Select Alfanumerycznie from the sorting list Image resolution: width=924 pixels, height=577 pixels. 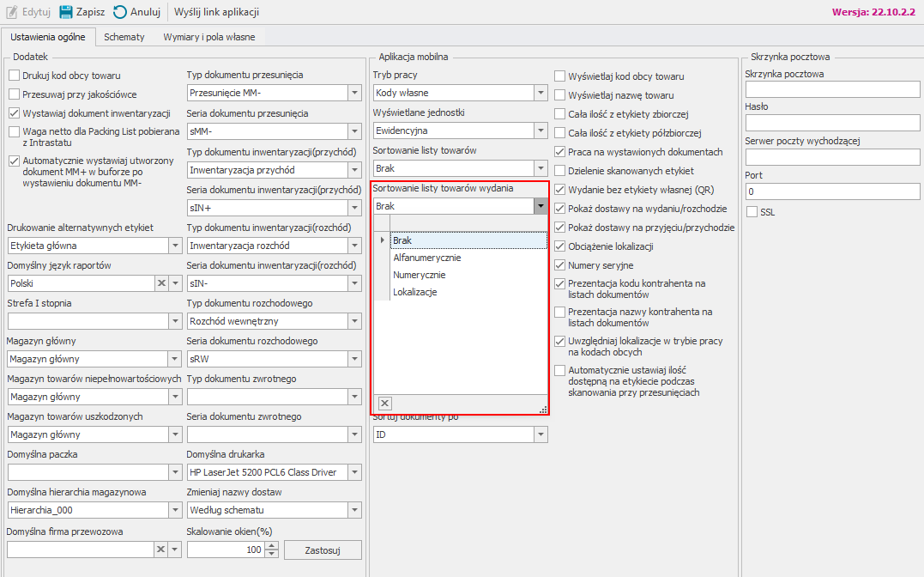(x=426, y=258)
